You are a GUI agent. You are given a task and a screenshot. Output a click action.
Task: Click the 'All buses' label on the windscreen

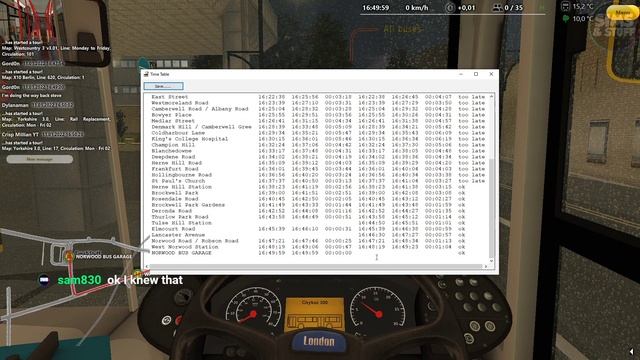(x=402, y=29)
